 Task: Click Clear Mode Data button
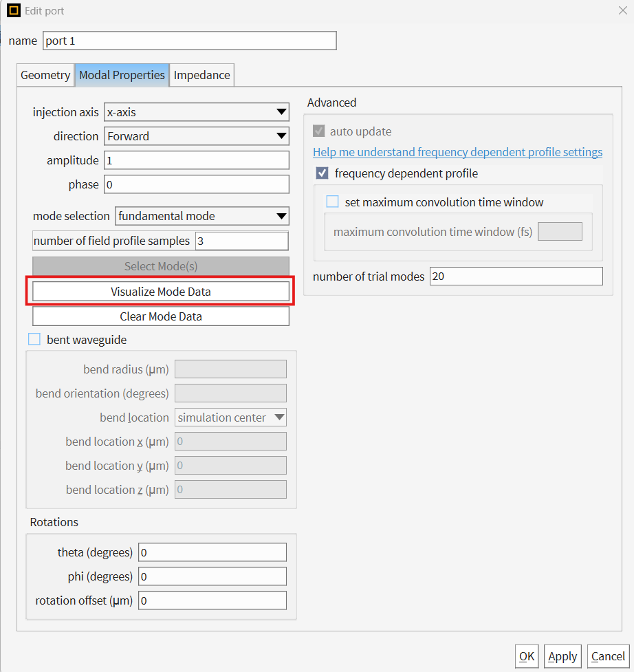pyautogui.click(x=161, y=316)
